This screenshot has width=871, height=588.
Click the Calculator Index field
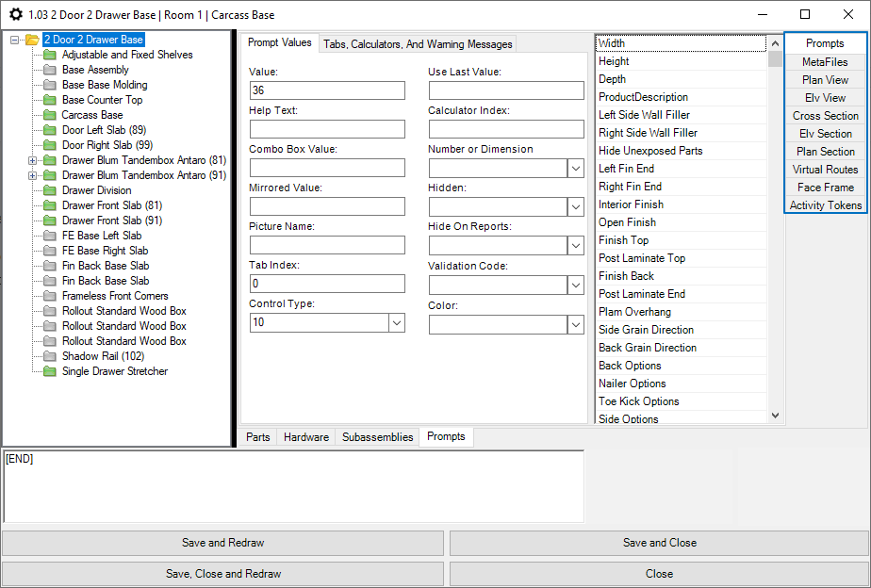[506, 129]
